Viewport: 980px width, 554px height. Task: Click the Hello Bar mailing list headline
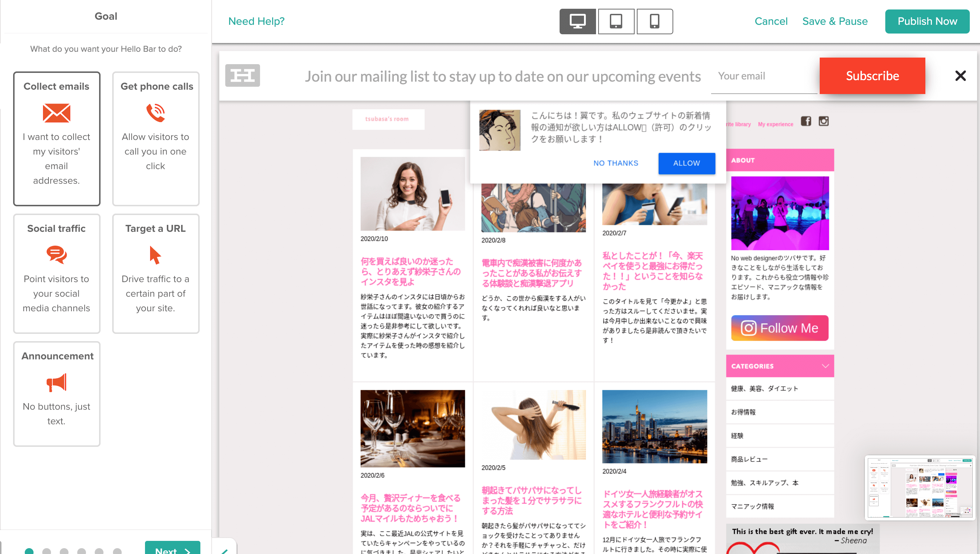tap(502, 77)
